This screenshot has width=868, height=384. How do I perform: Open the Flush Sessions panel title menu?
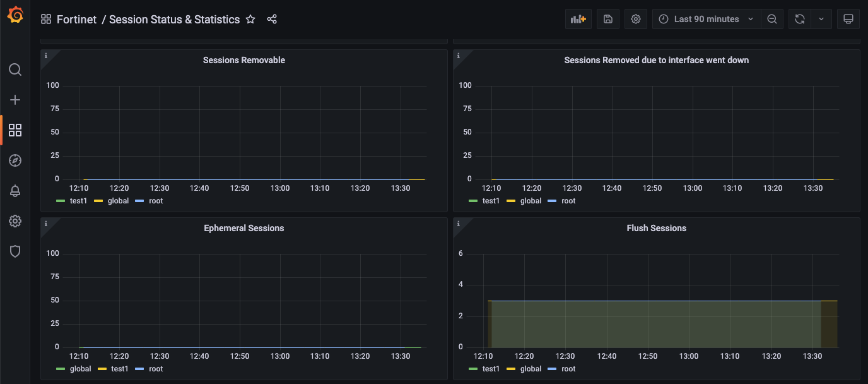pyautogui.click(x=656, y=228)
